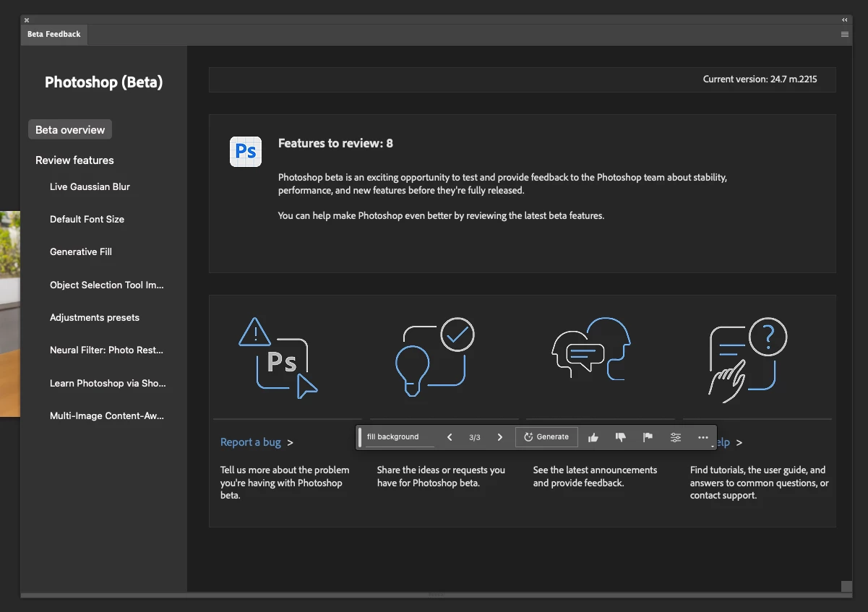Open the Beta overview section
Image resolution: width=868 pixels, height=612 pixels.
click(70, 130)
